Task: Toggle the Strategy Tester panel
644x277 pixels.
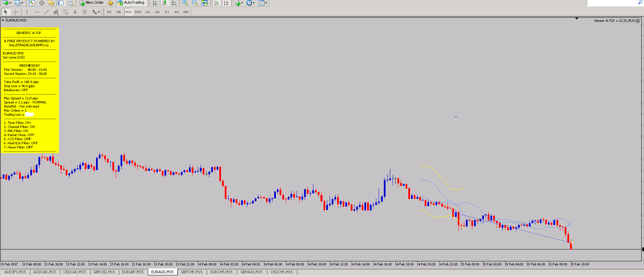Action: [x=70, y=3]
